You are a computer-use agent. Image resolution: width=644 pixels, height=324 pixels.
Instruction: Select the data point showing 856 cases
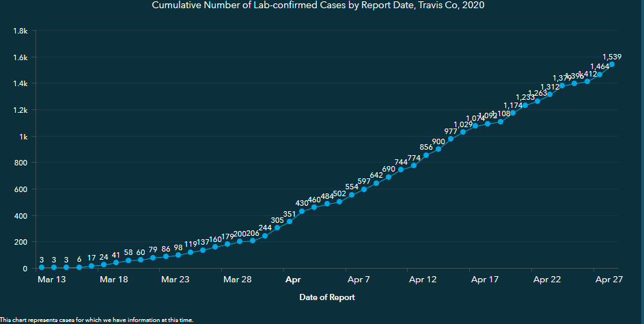(x=426, y=155)
